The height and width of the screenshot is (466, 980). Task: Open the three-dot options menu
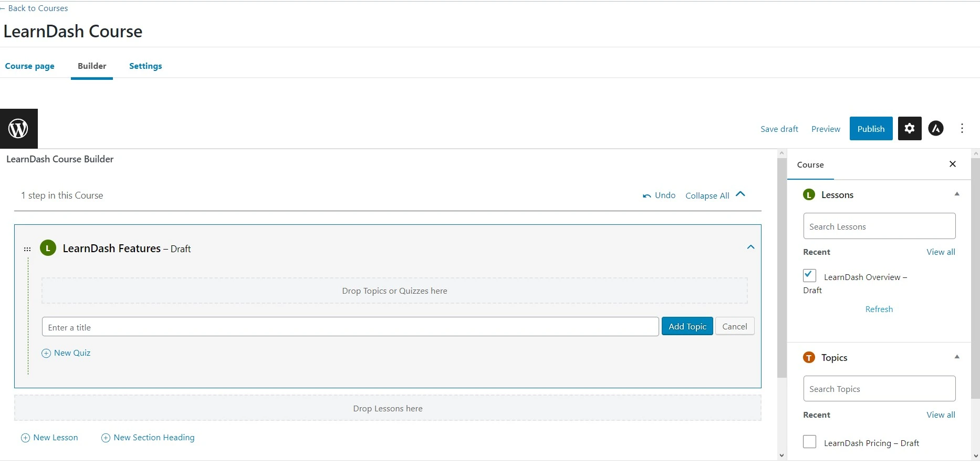pyautogui.click(x=962, y=129)
